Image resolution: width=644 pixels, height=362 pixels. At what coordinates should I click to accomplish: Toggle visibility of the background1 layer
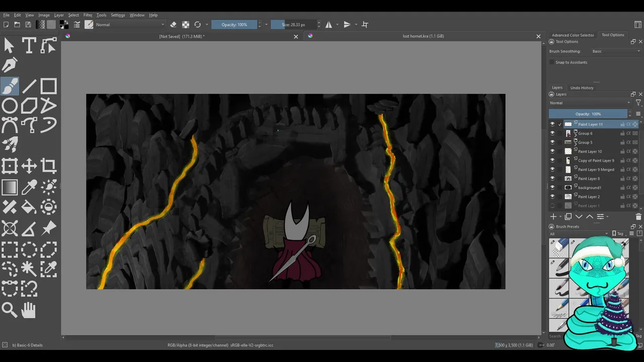point(552,188)
